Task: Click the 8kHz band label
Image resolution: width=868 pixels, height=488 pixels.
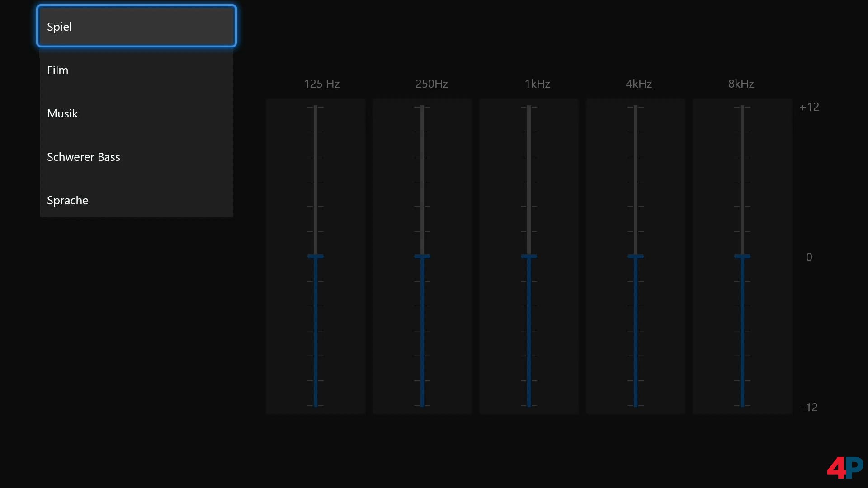Action: [x=741, y=84]
